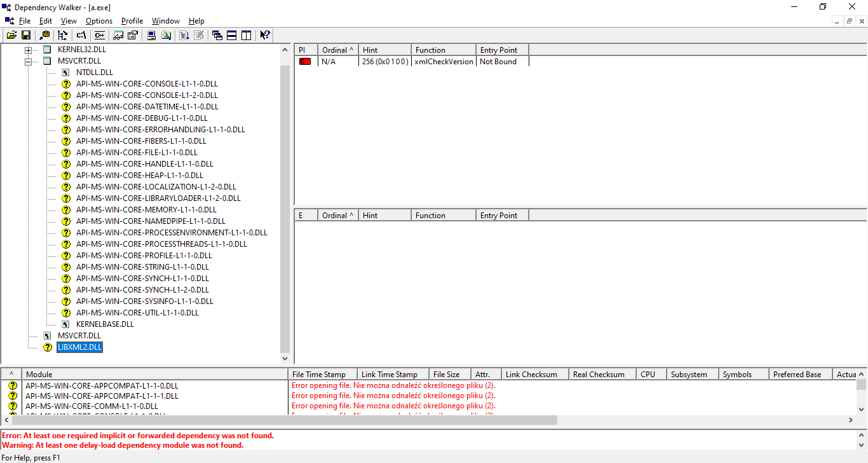
Task: Click the Open file toolbar icon
Action: [12, 35]
